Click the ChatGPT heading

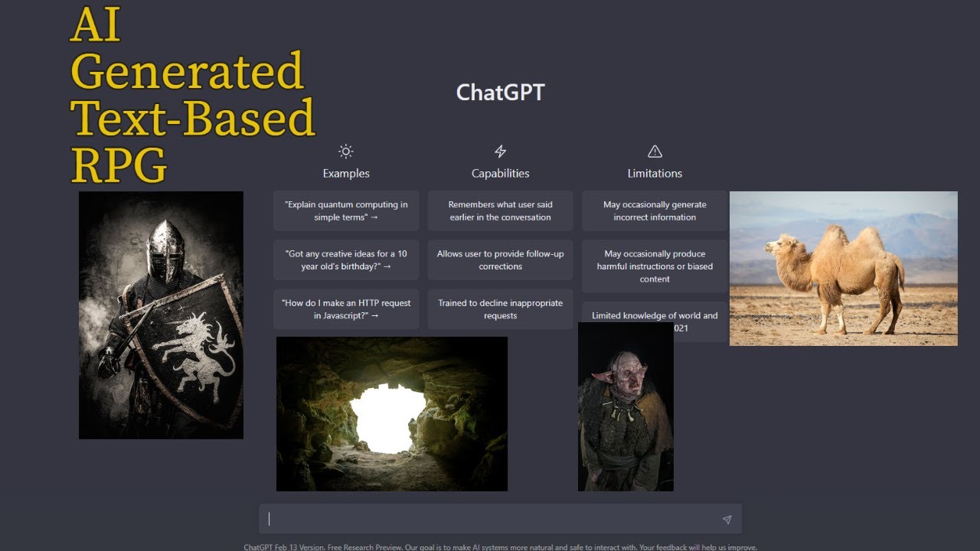[x=500, y=93]
